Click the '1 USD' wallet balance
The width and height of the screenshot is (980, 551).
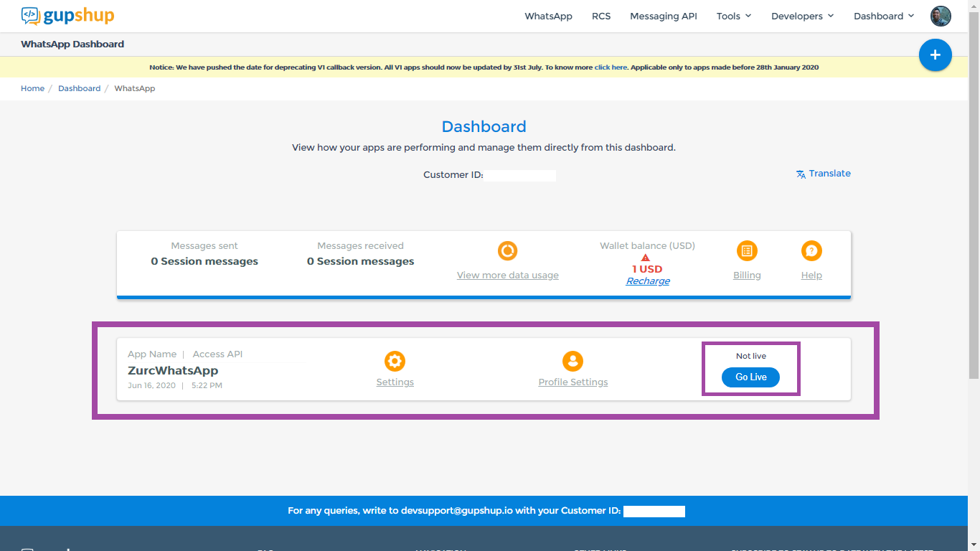tap(647, 269)
